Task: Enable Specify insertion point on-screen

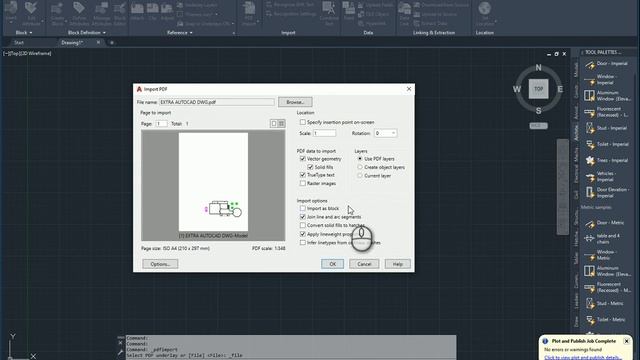Action: pyautogui.click(x=302, y=122)
